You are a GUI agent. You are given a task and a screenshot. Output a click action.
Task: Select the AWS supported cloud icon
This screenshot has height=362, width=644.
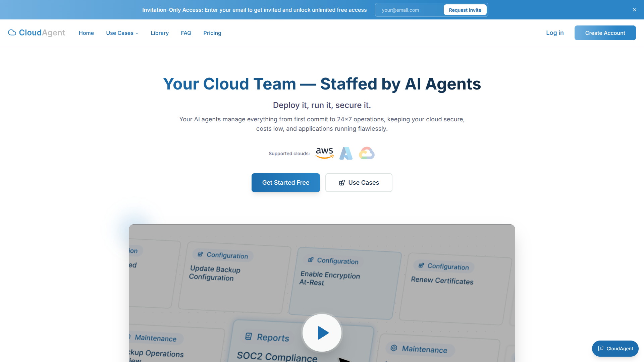pyautogui.click(x=324, y=153)
